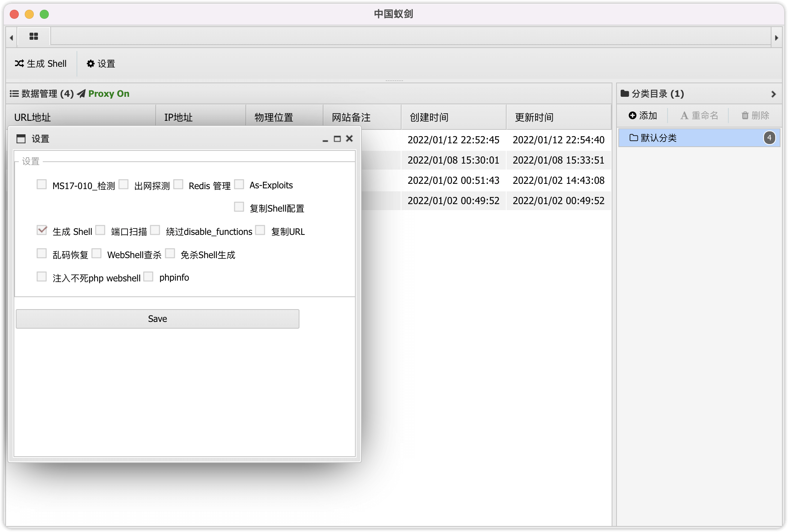Click the 更新时间 column header
This screenshot has height=532, width=788.
(534, 117)
